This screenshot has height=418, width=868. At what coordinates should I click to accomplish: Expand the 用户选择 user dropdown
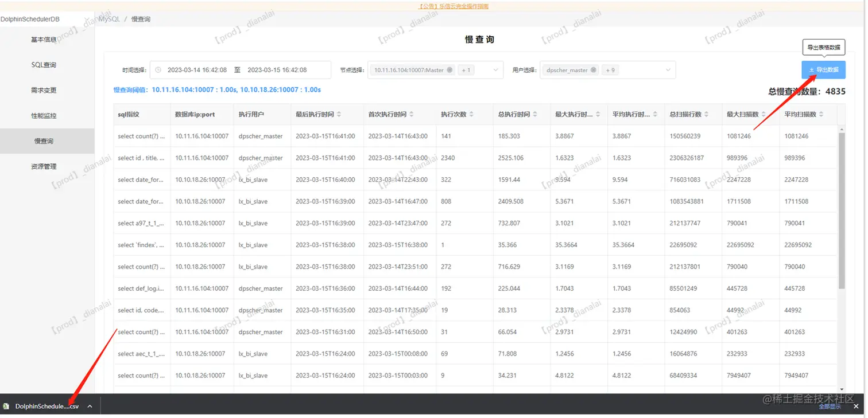668,70
